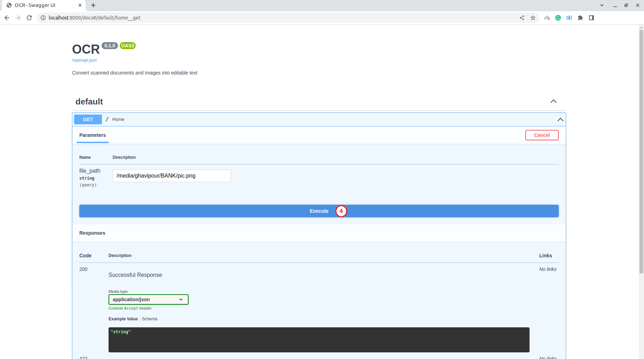The width and height of the screenshot is (644, 359).
Task: Click the default section title
Action: click(x=89, y=102)
